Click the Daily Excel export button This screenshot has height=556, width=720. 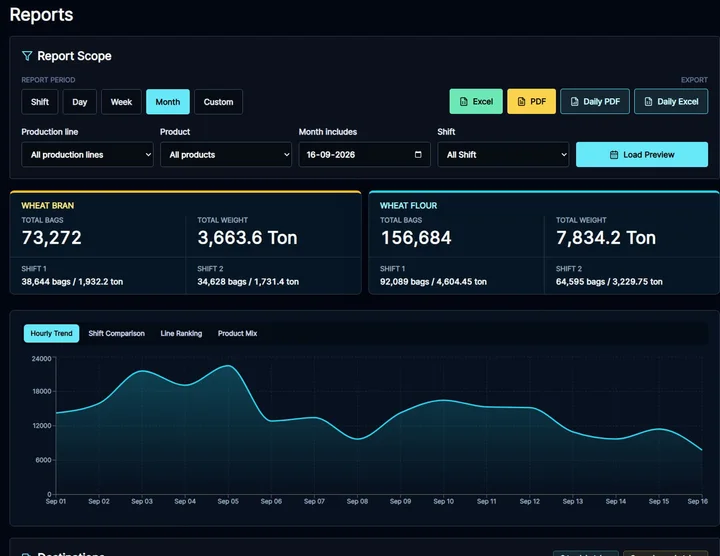(671, 101)
